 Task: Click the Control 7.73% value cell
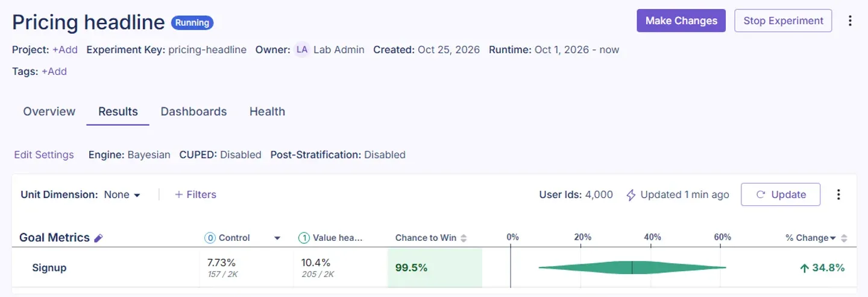(247, 267)
